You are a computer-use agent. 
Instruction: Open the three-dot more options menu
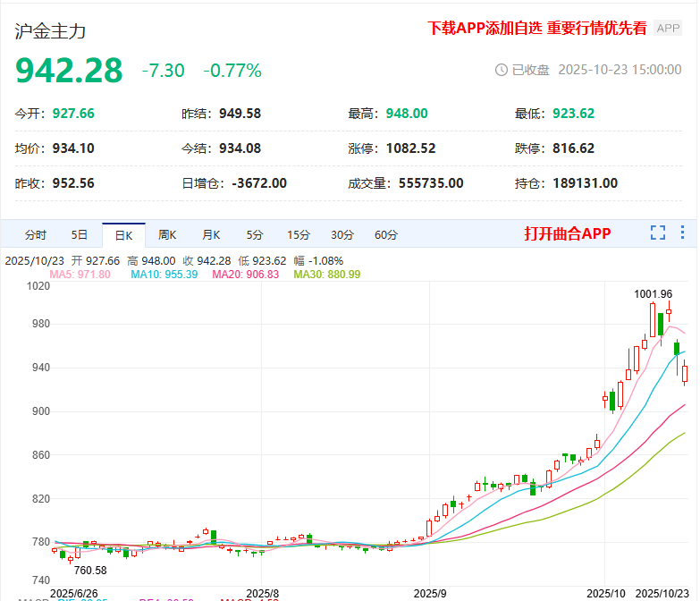point(683,233)
